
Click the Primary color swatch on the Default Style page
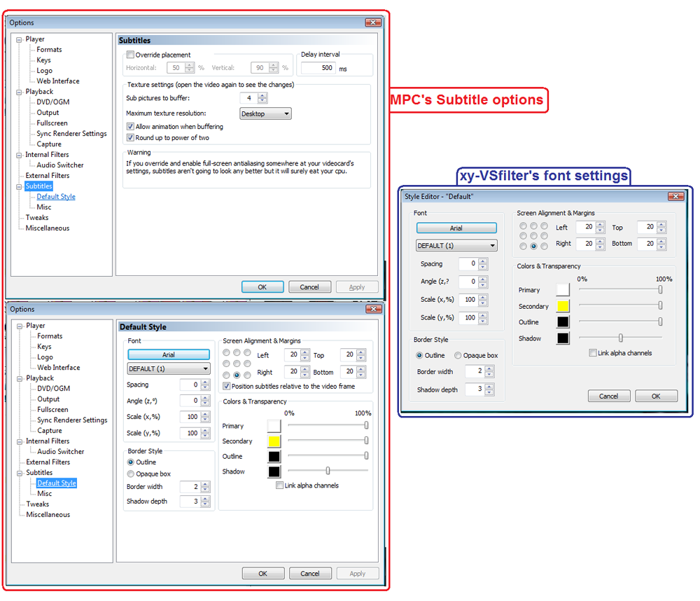tap(274, 426)
